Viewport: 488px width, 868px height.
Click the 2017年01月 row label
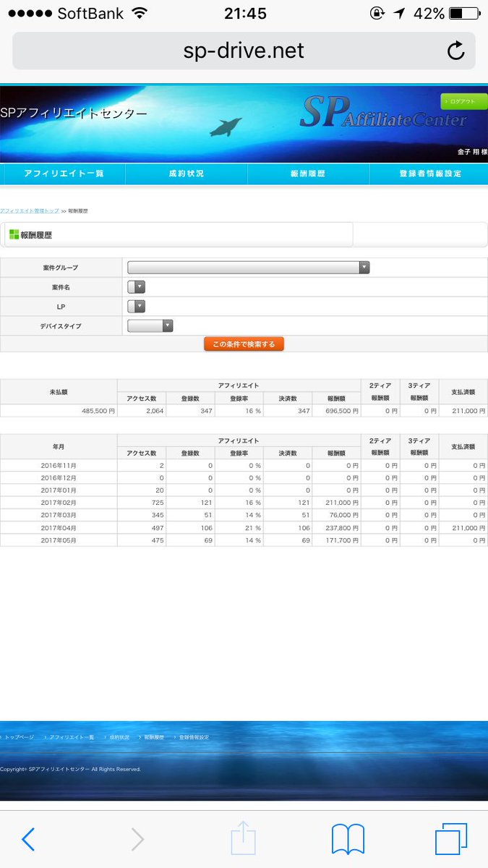[59, 490]
